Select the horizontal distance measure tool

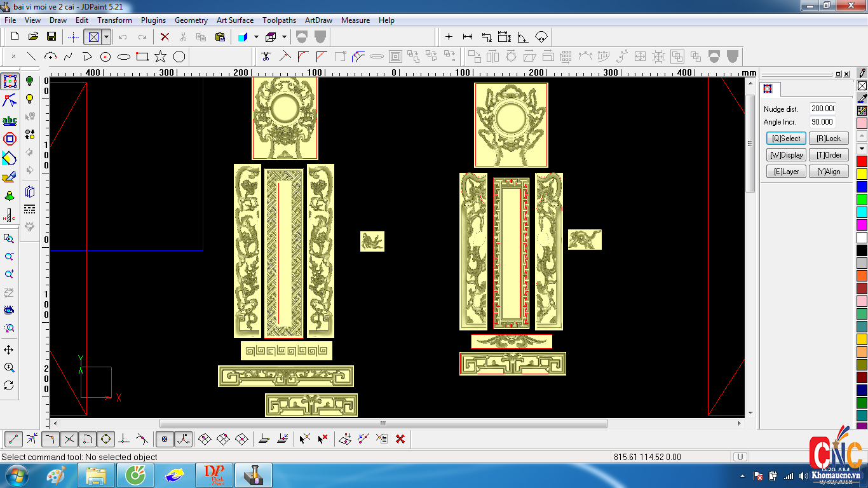coord(468,37)
